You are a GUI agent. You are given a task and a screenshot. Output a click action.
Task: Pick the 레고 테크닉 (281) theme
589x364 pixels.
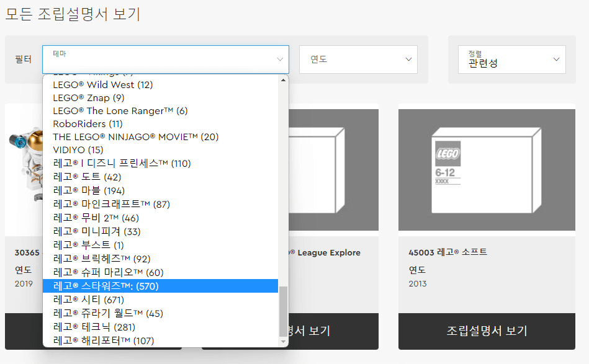tap(97, 326)
